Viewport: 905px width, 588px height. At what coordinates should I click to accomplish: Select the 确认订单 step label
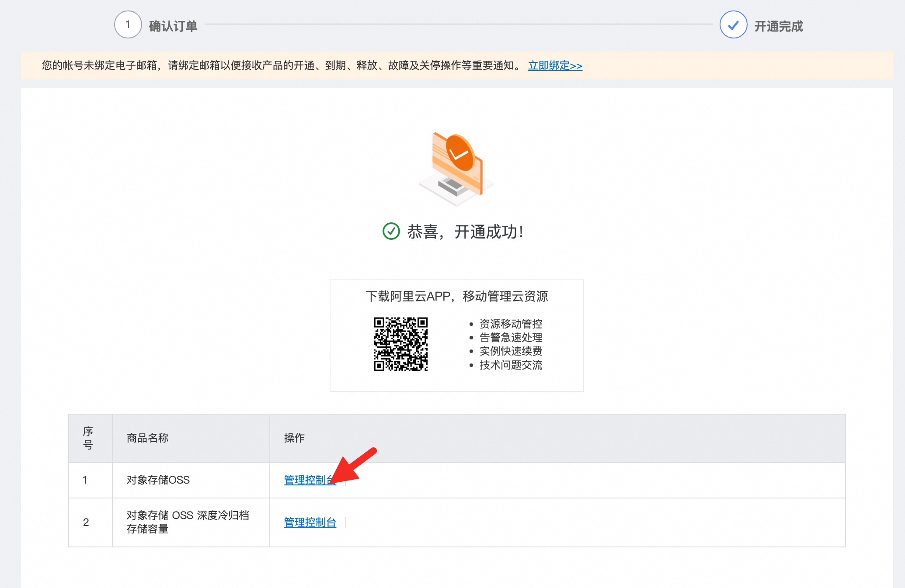click(x=173, y=26)
